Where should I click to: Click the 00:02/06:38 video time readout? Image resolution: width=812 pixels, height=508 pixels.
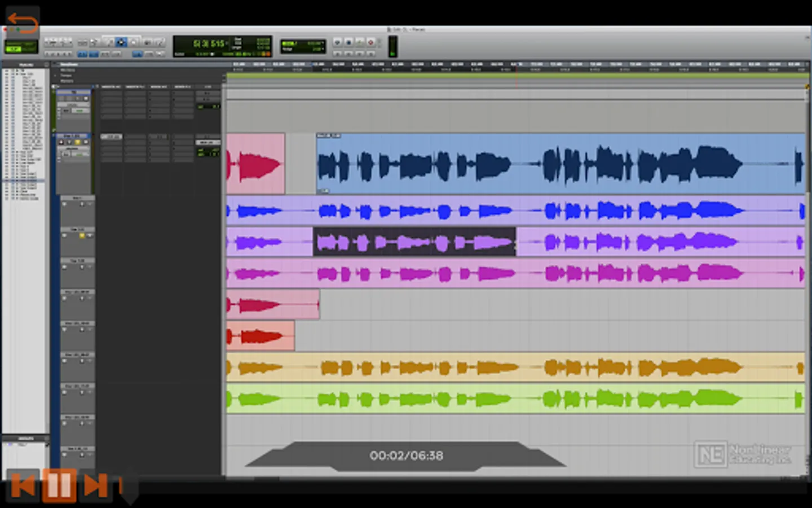click(x=406, y=456)
